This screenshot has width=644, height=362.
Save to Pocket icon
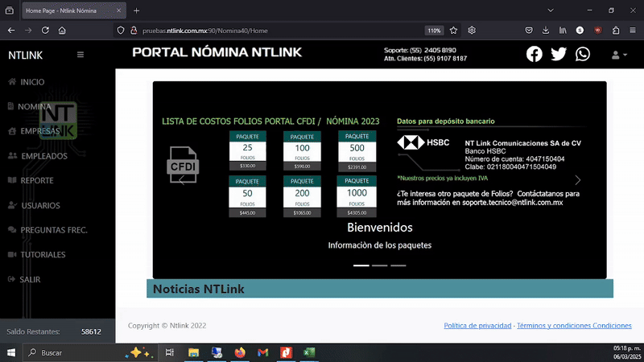pos(529,31)
